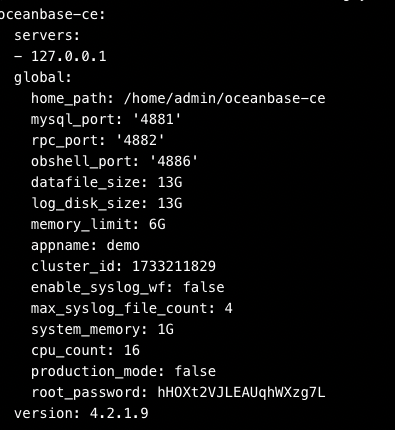Click the system_memory 1G value
Screen dimensions: 395x430
click(165, 329)
